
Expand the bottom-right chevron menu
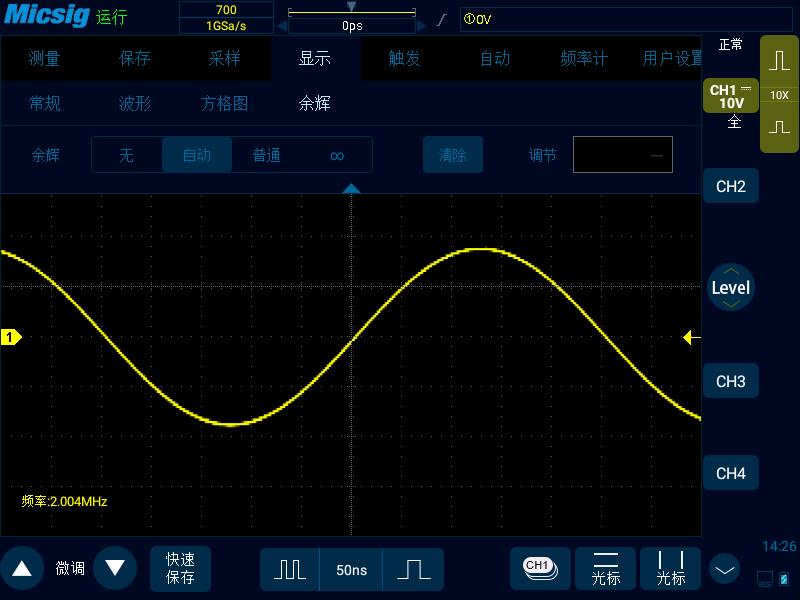click(x=724, y=569)
